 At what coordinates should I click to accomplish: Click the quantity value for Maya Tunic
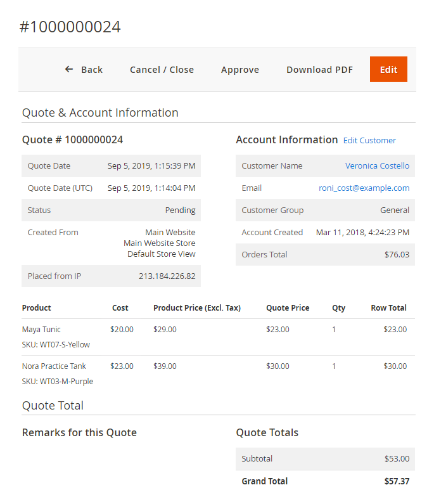pyautogui.click(x=334, y=330)
